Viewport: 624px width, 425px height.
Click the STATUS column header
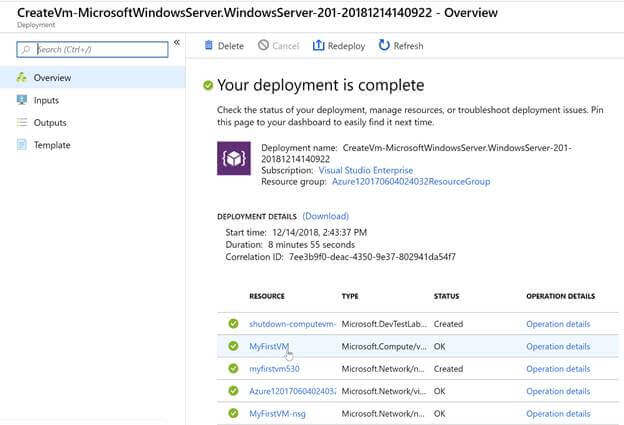click(447, 296)
